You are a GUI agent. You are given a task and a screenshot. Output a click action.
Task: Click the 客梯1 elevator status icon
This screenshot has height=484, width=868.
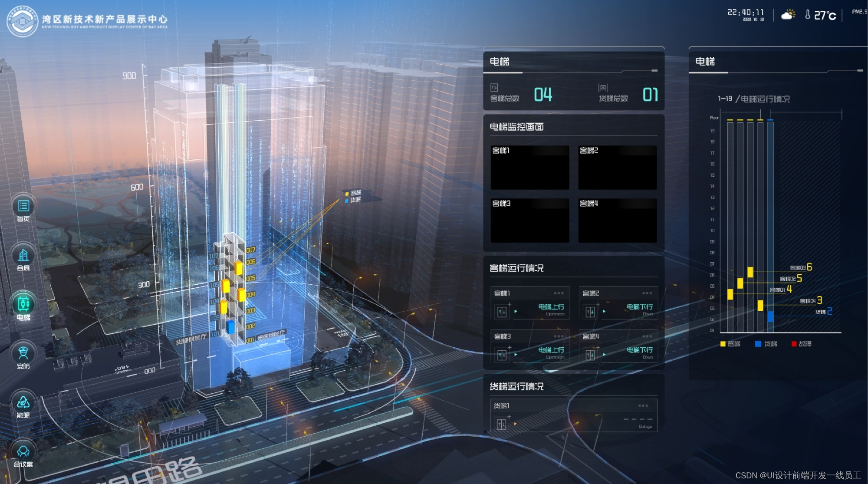(x=502, y=312)
